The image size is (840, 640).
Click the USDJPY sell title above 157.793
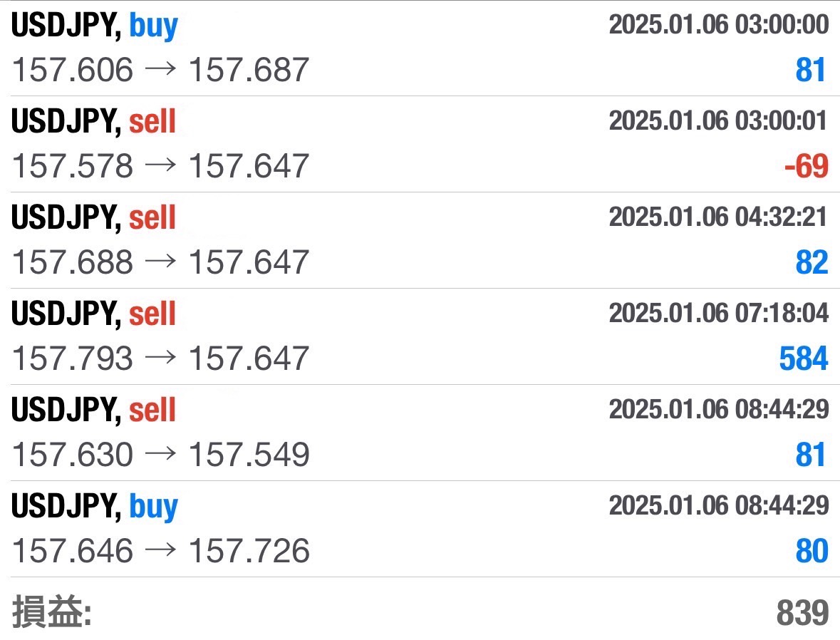[93, 314]
